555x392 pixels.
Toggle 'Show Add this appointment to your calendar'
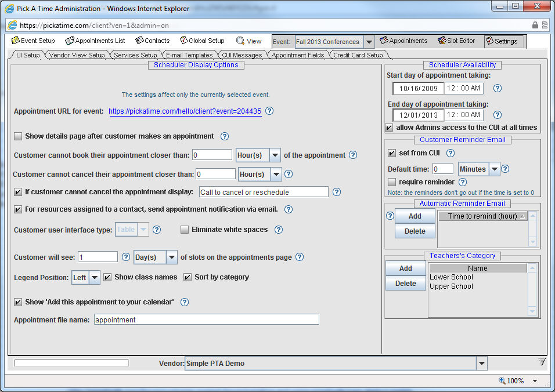17,302
